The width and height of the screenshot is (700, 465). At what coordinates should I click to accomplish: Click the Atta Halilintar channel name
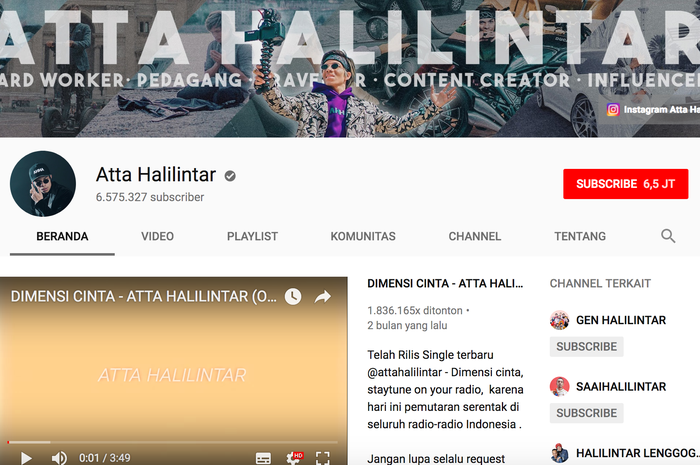pos(156,174)
